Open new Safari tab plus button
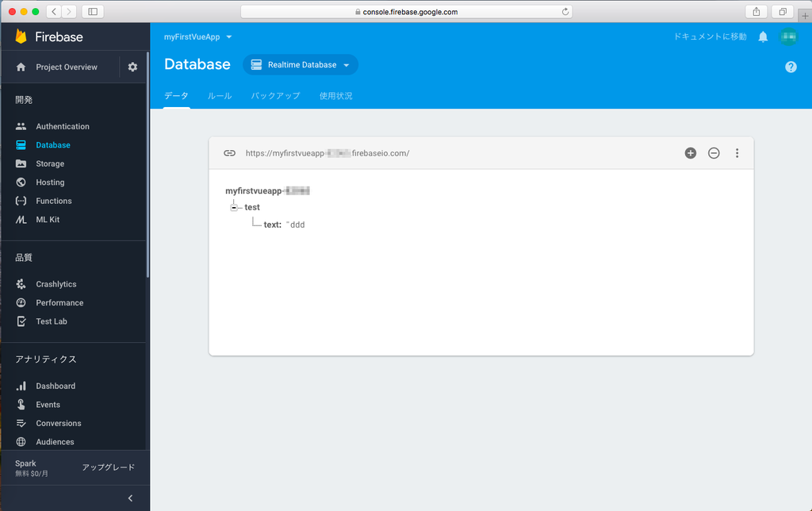Screen dimensions: 812x511 [805, 16]
